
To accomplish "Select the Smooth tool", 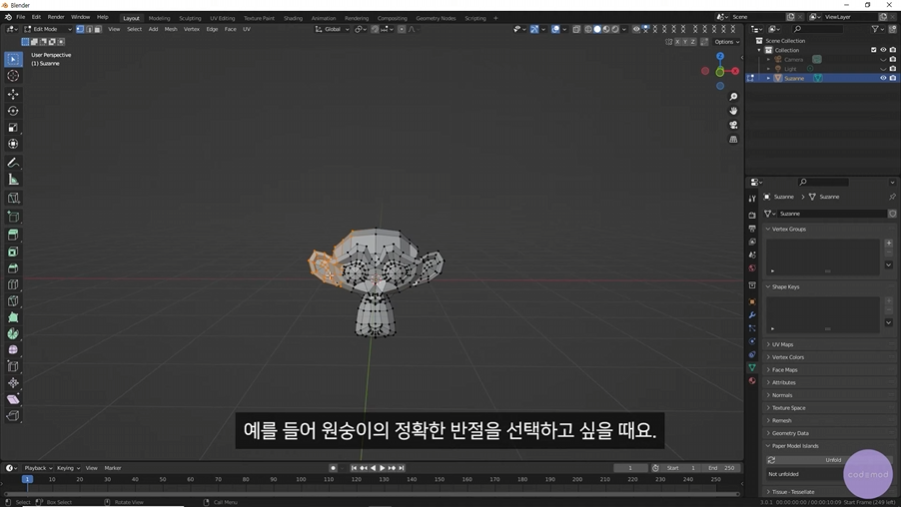I will 13,350.
